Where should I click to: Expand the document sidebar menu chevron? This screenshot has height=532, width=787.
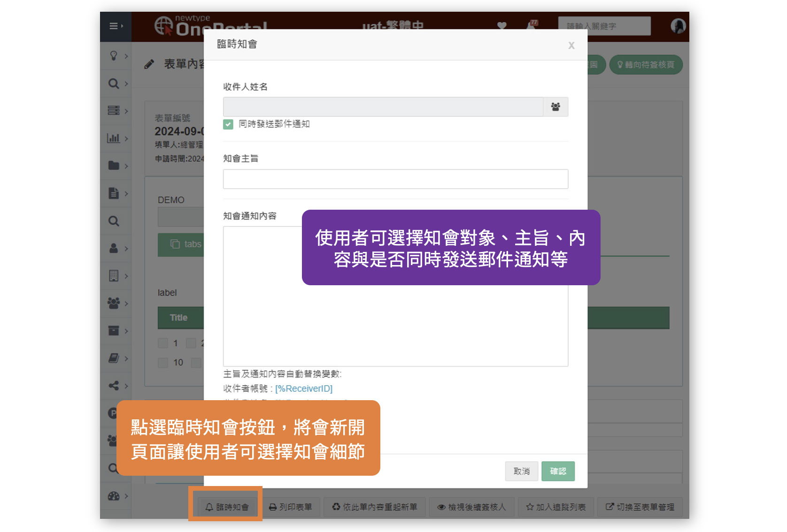tap(126, 193)
